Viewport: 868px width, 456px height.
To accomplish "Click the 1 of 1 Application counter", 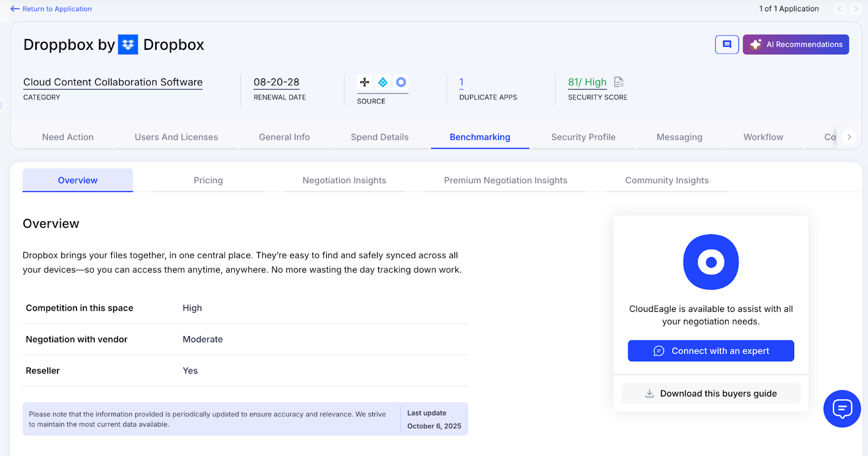I will (x=789, y=9).
